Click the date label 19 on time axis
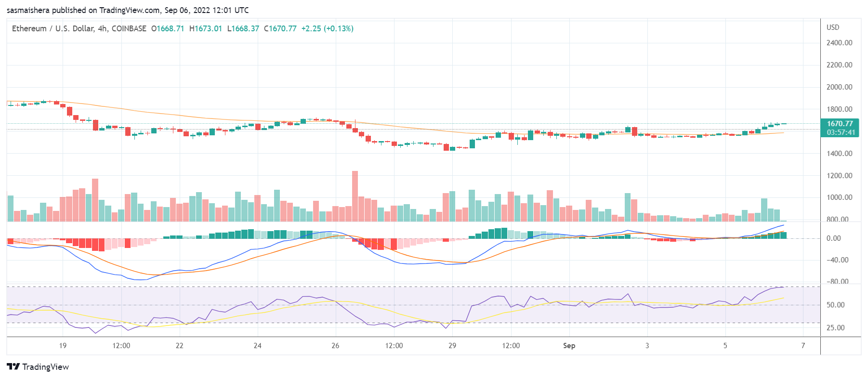 pos(63,346)
